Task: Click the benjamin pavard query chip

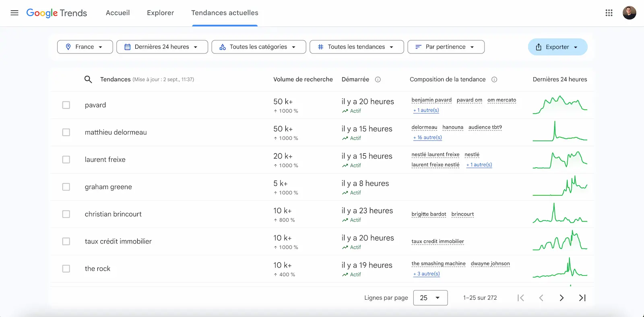Action: [x=431, y=100]
